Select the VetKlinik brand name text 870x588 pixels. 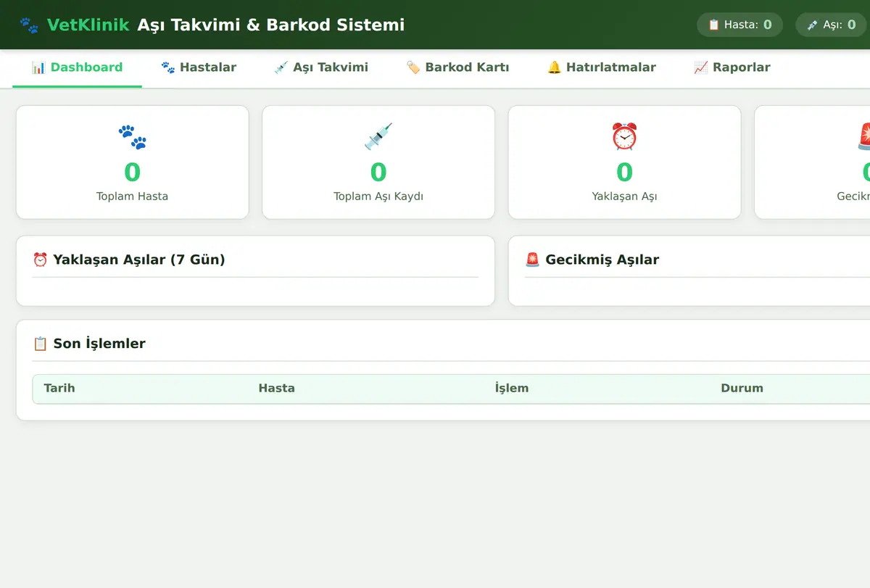click(x=88, y=25)
